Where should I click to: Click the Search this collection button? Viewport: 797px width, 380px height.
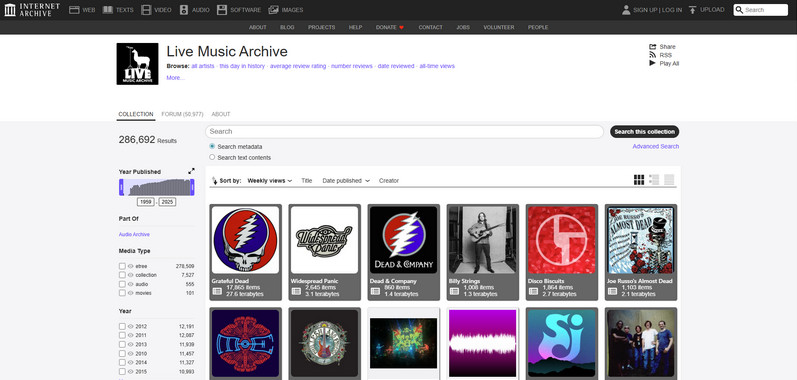(x=645, y=132)
